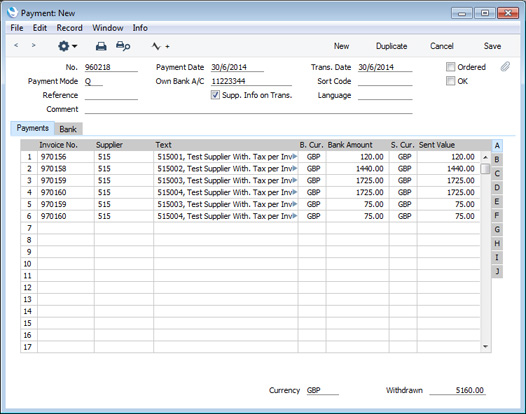
Task: Click the Duplicate button
Action: (391, 46)
